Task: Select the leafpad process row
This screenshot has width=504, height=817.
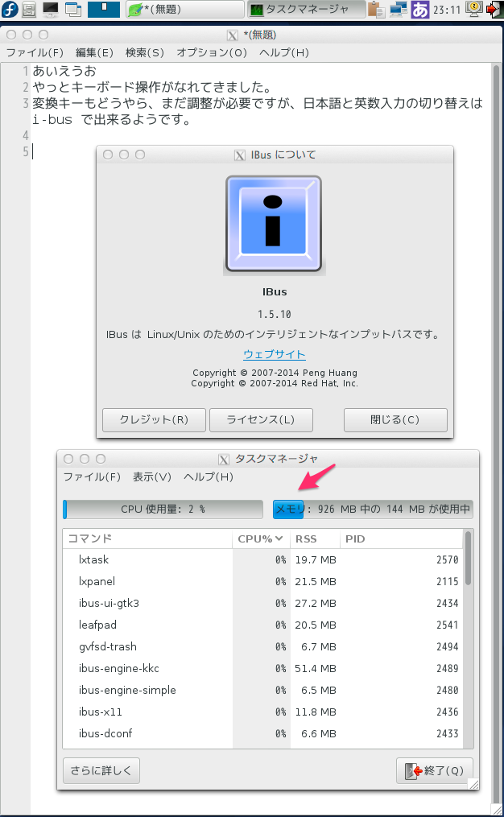Action: coord(262,625)
